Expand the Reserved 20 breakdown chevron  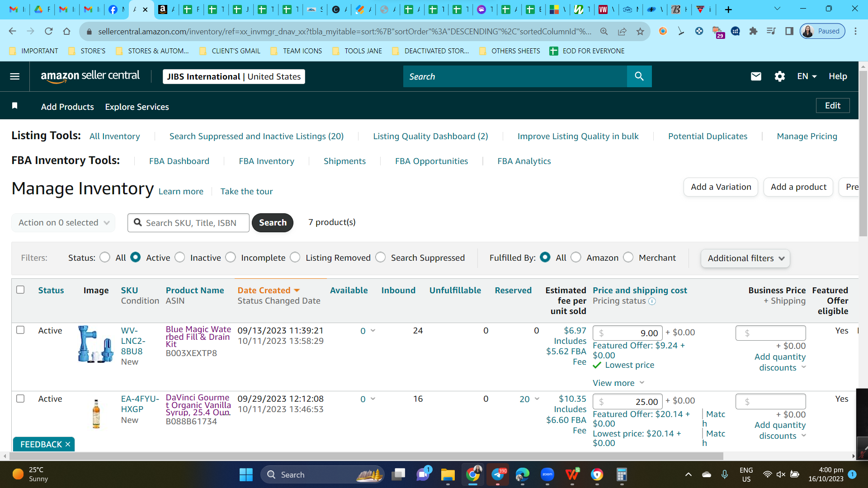pos(537,399)
